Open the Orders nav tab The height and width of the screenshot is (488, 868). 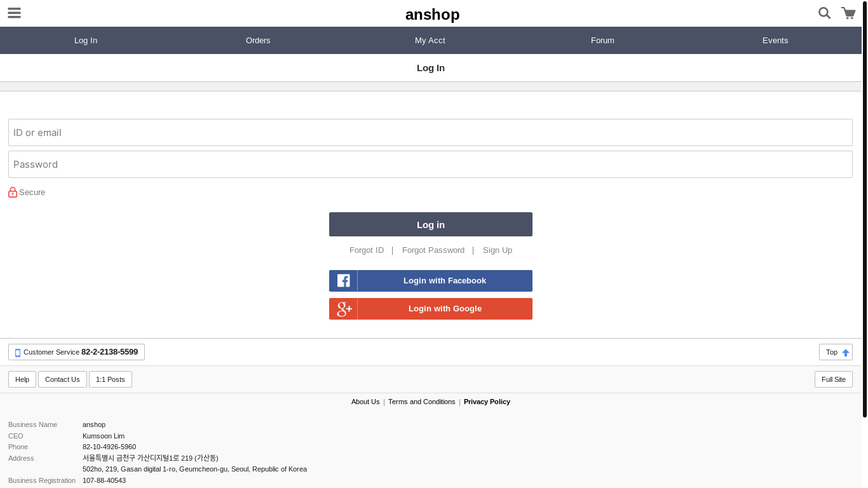(x=258, y=40)
